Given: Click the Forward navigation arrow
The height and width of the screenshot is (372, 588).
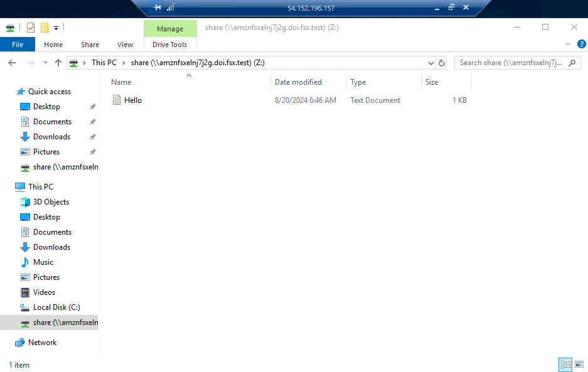Looking at the screenshot, I should 30,63.
